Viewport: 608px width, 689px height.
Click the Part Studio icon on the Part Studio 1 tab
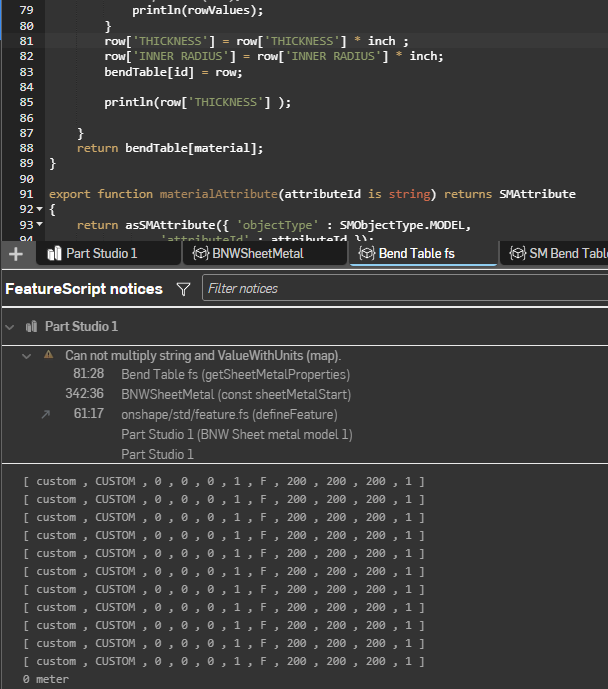click(x=54, y=254)
